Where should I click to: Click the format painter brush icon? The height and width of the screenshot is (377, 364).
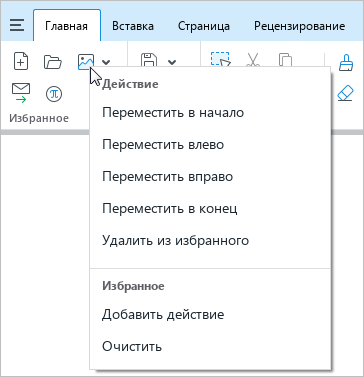pos(346,62)
